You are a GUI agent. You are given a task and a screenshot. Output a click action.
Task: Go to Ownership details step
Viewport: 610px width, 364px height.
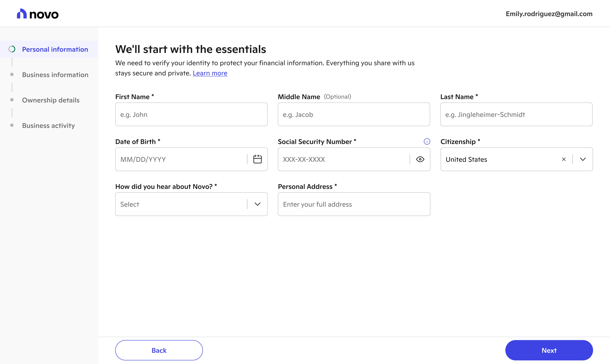[x=51, y=100]
